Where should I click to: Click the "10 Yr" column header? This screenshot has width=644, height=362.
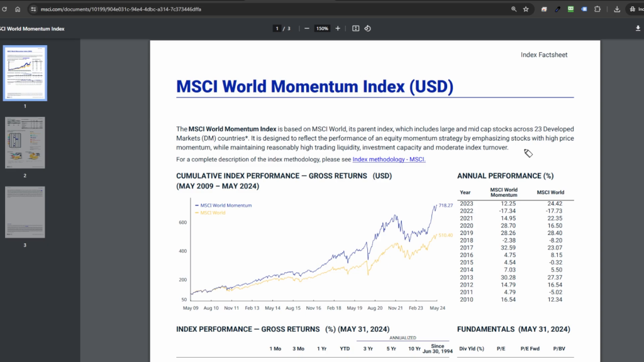click(x=414, y=349)
